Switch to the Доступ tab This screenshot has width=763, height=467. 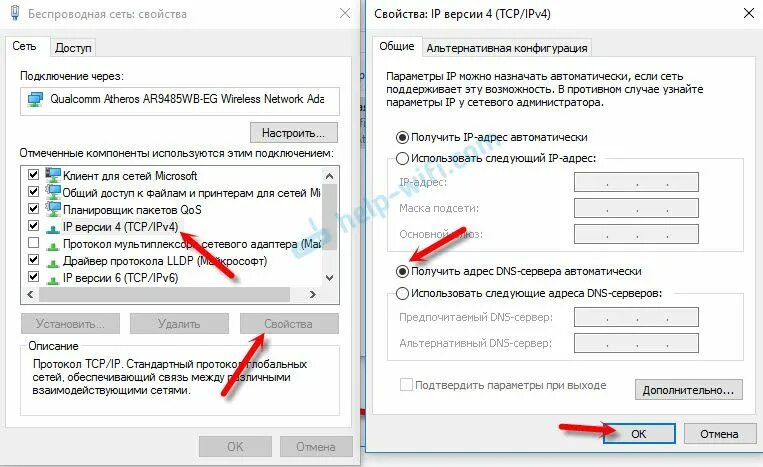click(x=73, y=48)
